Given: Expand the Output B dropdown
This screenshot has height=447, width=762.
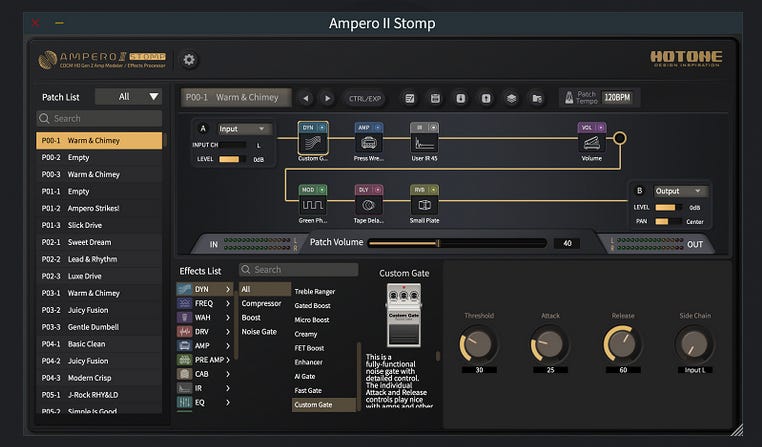Looking at the screenshot, I should click(680, 190).
